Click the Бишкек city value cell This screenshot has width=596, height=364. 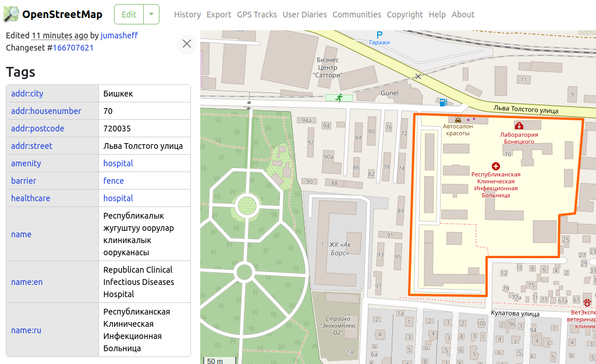pyautogui.click(x=144, y=94)
